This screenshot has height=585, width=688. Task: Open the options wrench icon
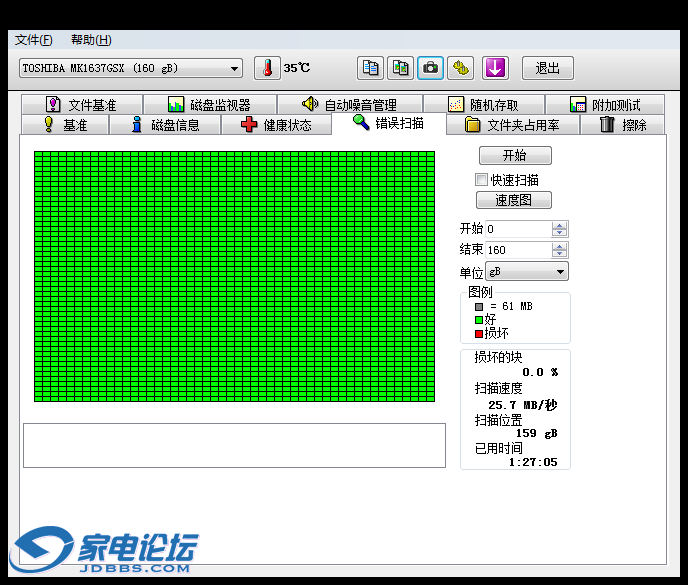pyautogui.click(x=460, y=68)
